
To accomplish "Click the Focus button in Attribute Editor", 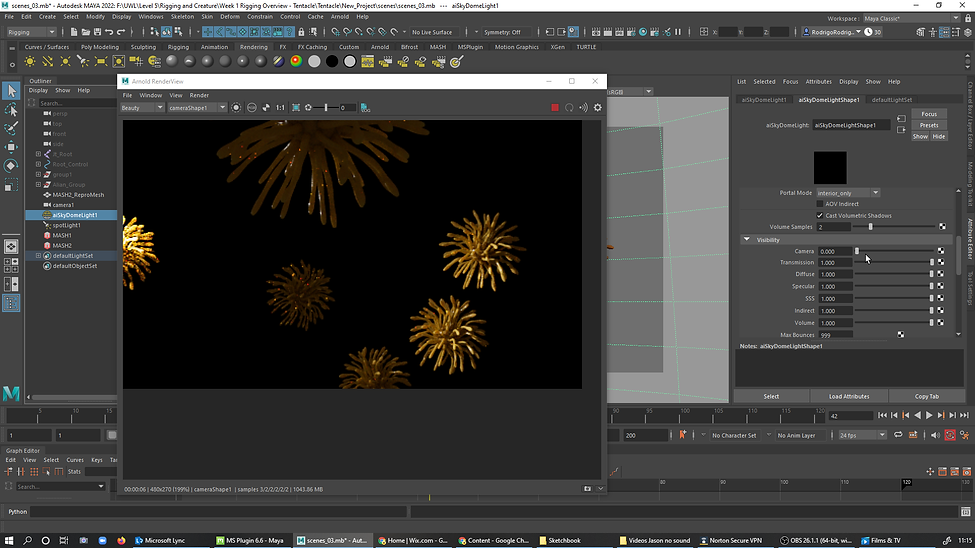I will pos(929,114).
